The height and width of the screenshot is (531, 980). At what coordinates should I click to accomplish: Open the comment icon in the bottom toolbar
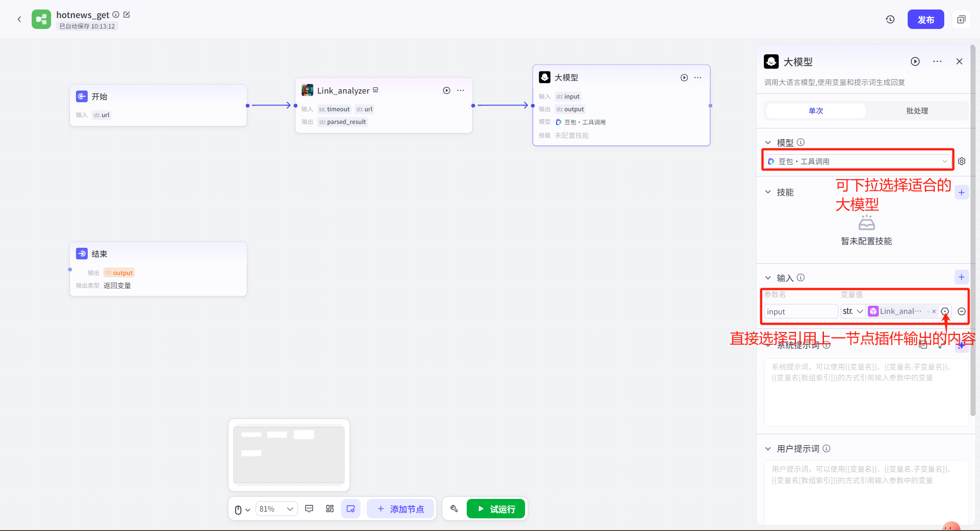(309, 509)
